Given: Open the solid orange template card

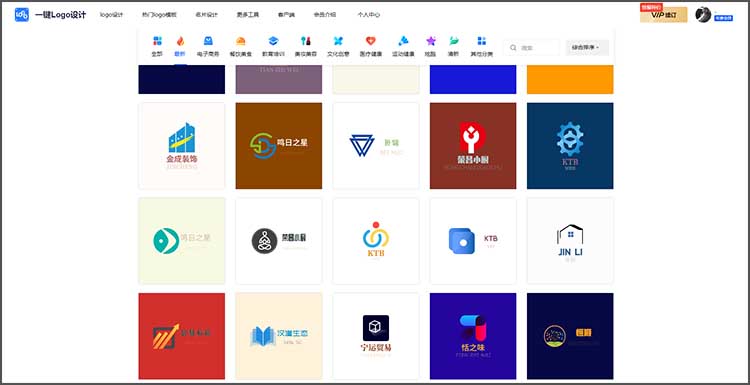Looking at the screenshot, I should tap(570, 80).
